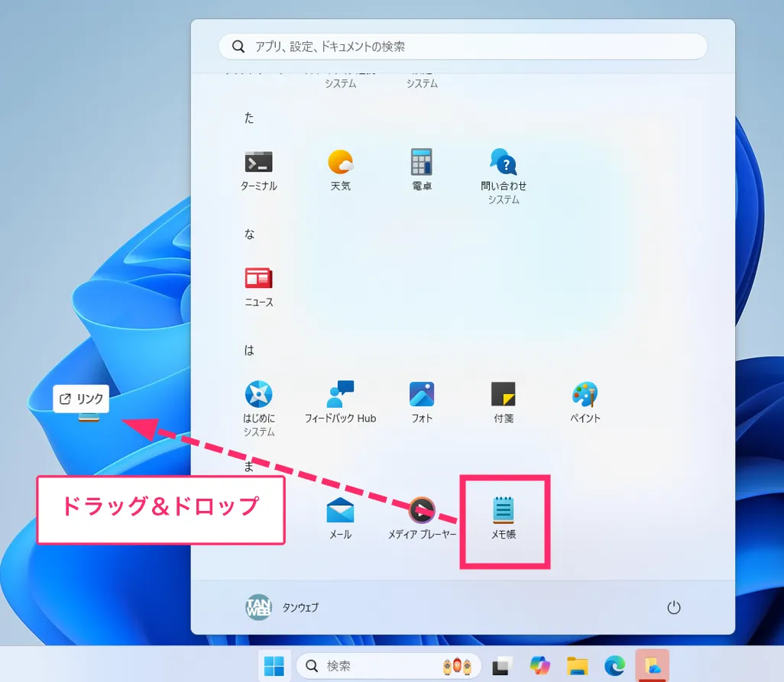Open Notepad (メモ帳) in the app list
This screenshot has width=784, height=682.
(504, 519)
